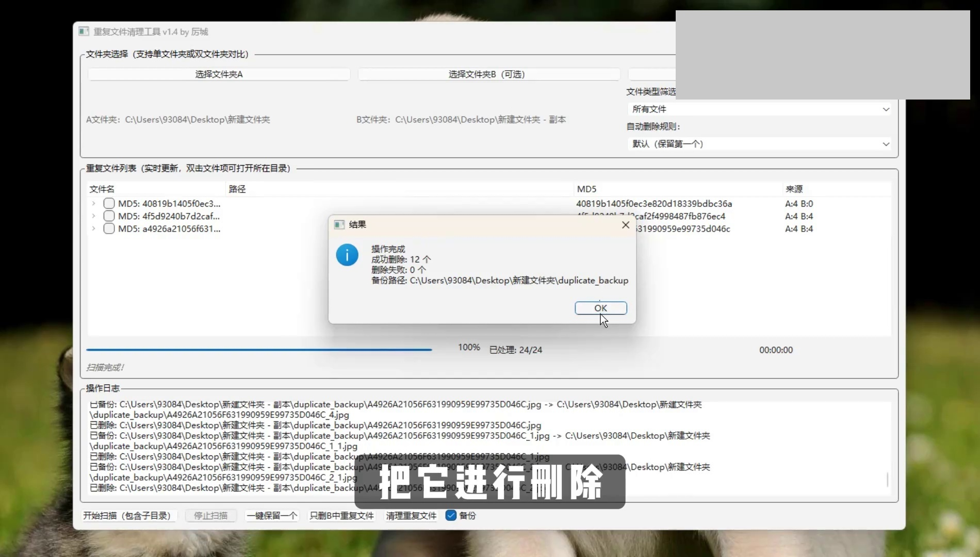Click 选择文件夹A button
980x557 pixels.
[x=219, y=74]
